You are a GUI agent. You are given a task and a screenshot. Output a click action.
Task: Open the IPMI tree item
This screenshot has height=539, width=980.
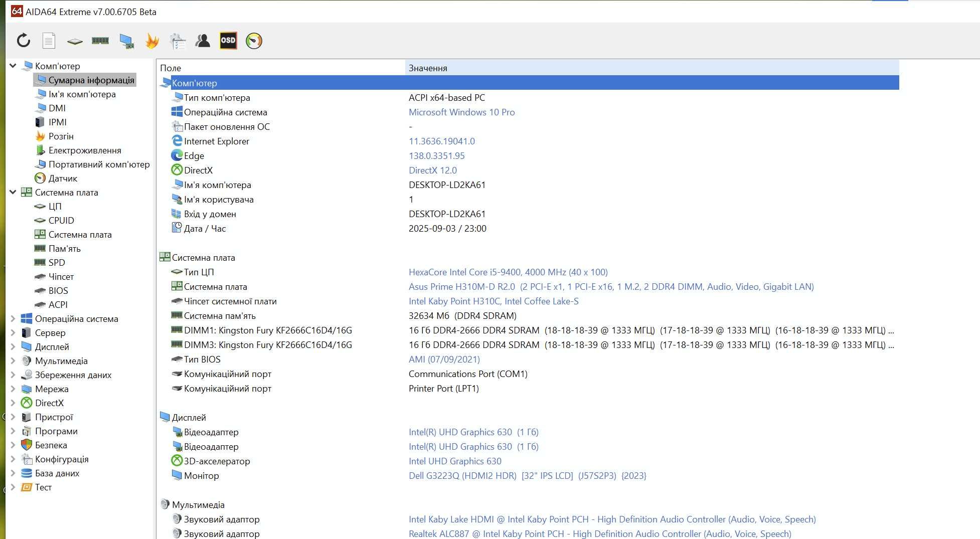57,122
